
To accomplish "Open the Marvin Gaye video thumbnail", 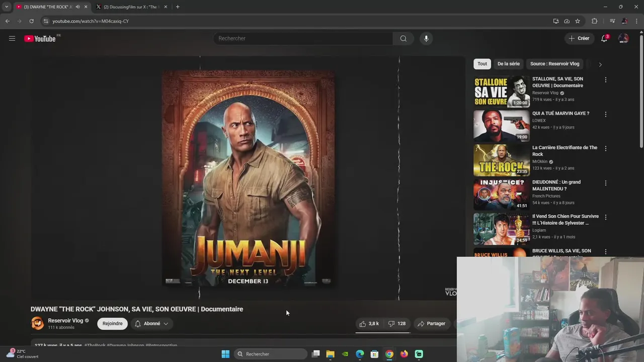I will pos(501,125).
